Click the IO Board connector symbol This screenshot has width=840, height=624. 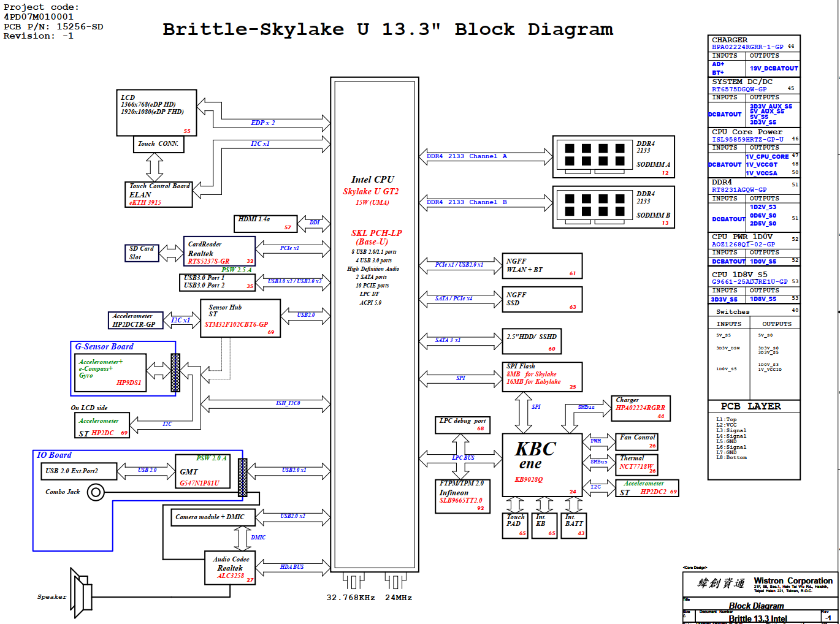pyautogui.click(x=243, y=477)
